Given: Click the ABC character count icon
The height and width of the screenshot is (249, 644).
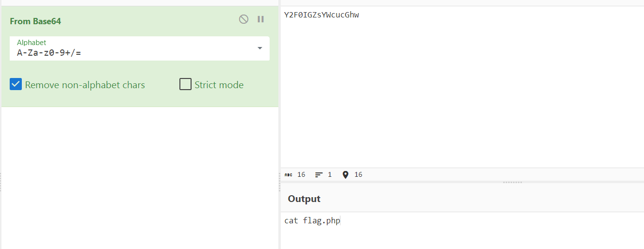Looking at the screenshot, I should 289,174.
